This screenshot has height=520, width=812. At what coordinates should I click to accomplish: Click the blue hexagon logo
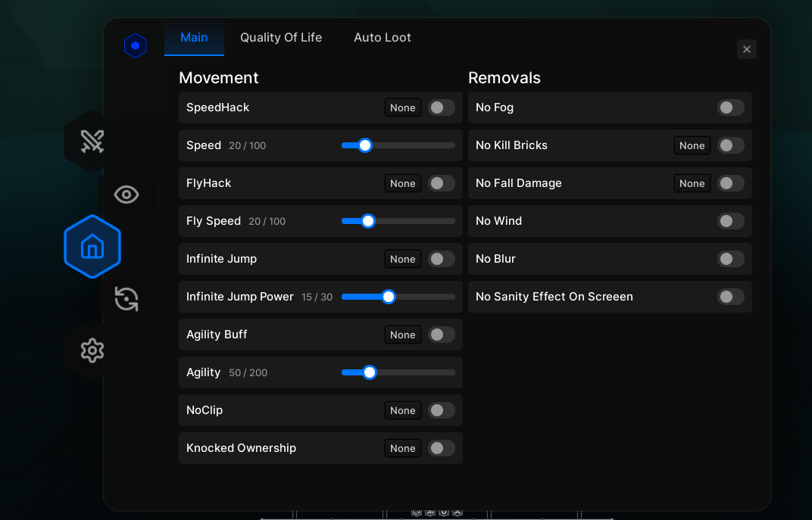point(135,46)
